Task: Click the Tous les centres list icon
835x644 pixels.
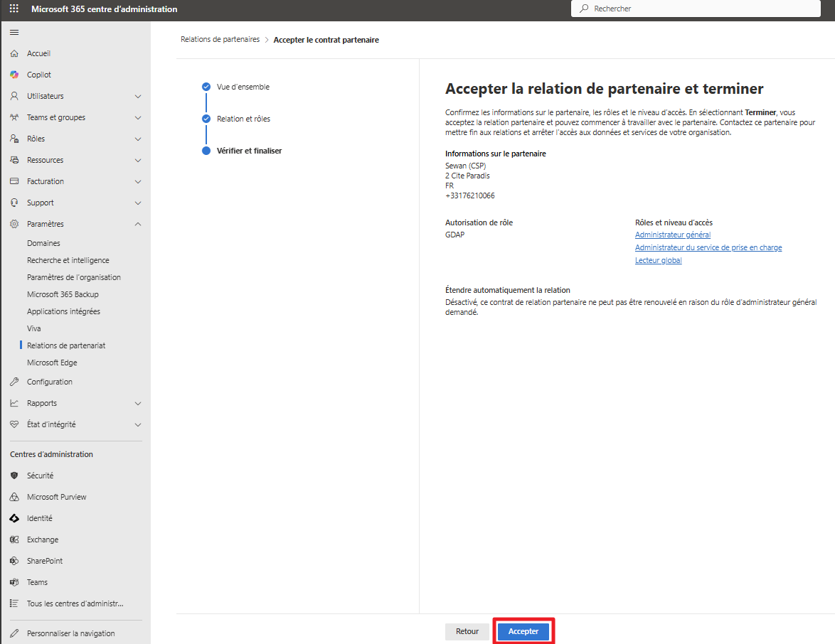Action: (14, 603)
